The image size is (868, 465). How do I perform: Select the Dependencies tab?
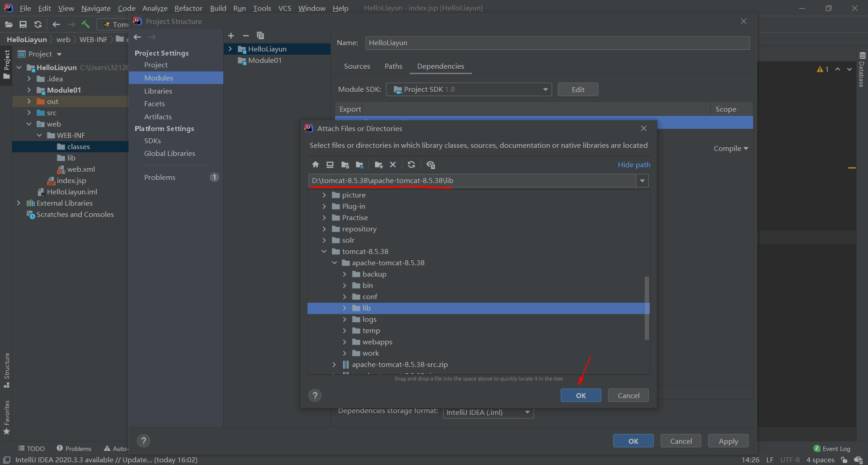(x=440, y=66)
